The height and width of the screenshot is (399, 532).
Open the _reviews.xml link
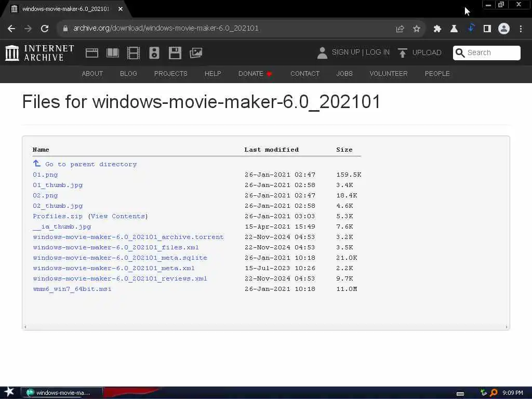coord(120,278)
